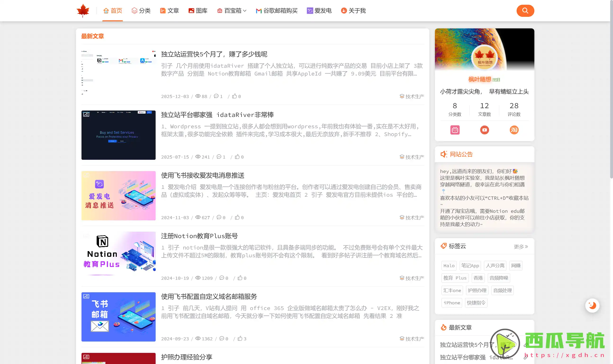Click the 技术生产 category on 2025-12-03 article
Screen dimensions: 613x364
412,96
